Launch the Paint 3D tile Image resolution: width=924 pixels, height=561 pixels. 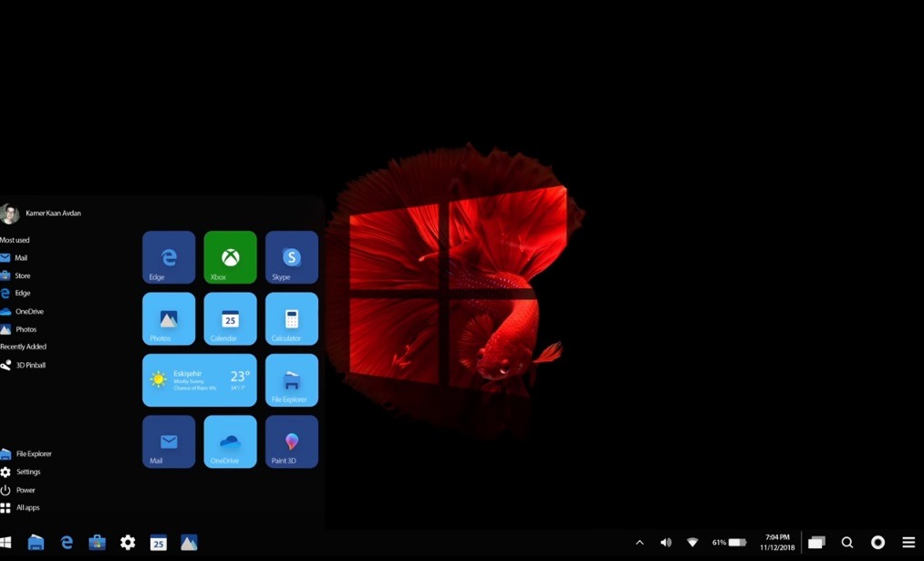pos(292,442)
